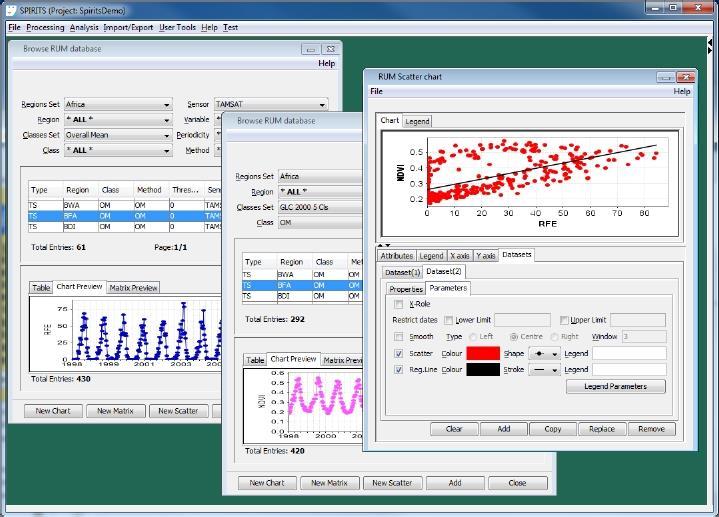Click New Scatter in front Browse window
The height and width of the screenshot is (517, 719).
(392, 483)
